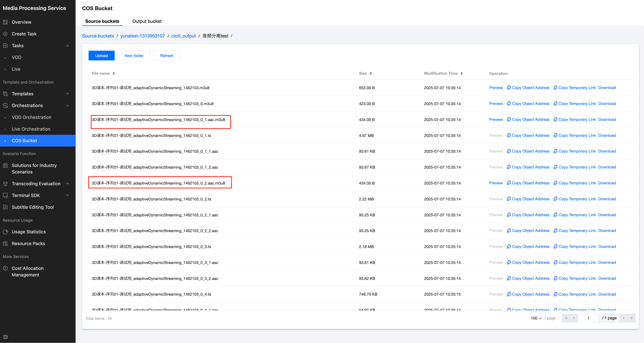The image size is (644, 343).
Task: Click the Upload button
Action: tap(101, 56)
